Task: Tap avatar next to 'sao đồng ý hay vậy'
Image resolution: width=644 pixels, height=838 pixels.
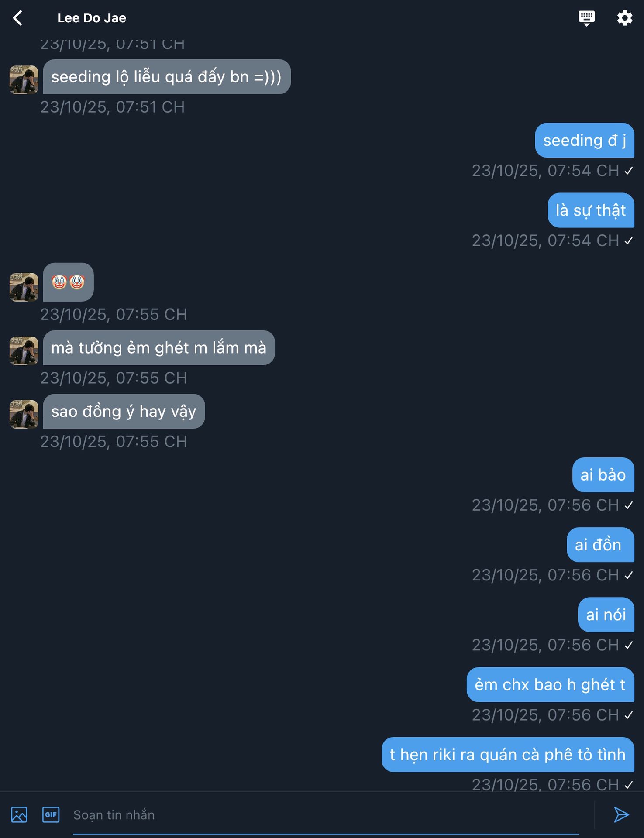Action: click(x=24, y=414)
